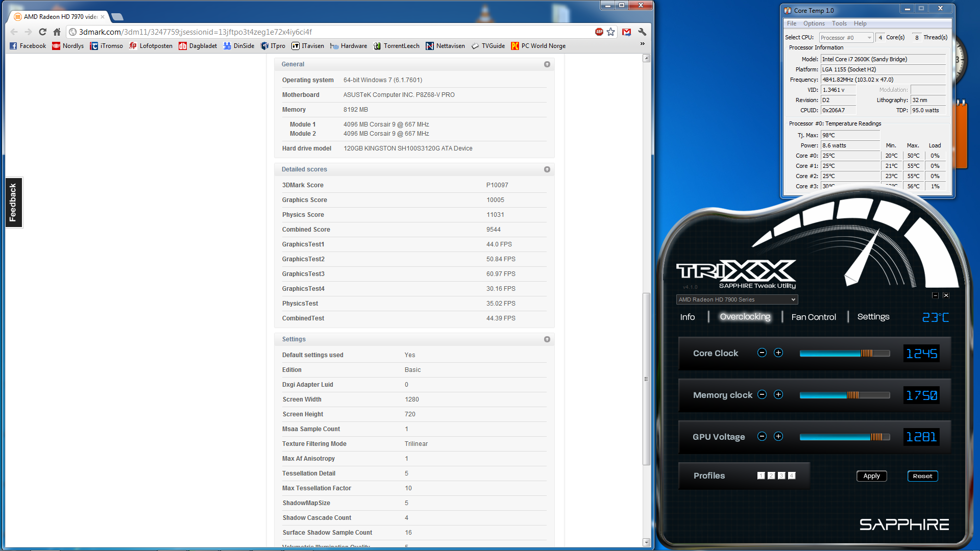This screenshot has width=980, height=551.
Task: Open the Select CPU Processor #0 dropdown
Action: click(x=846, y=38)
